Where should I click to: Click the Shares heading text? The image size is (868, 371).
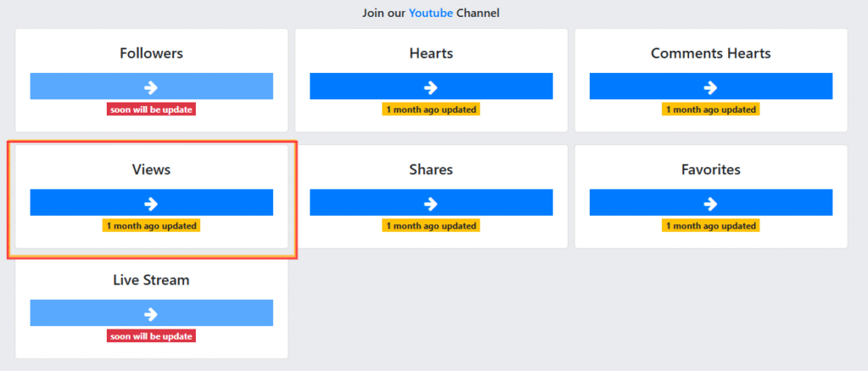(x=431, y=169)
